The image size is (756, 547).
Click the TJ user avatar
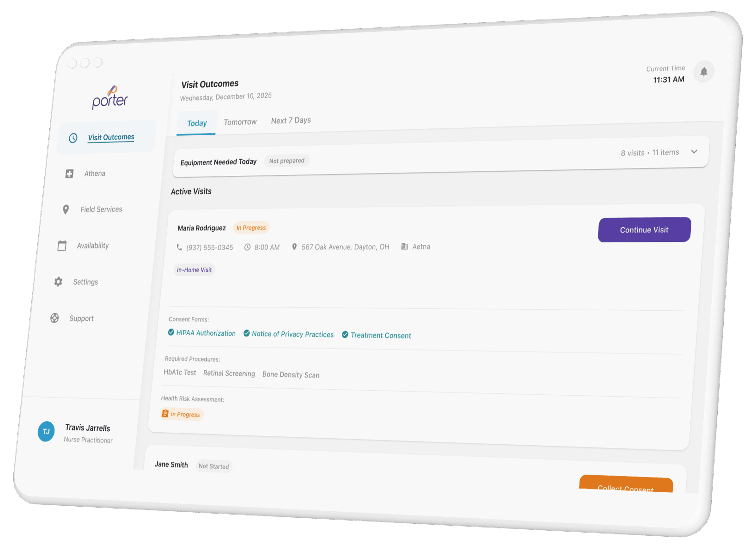pos(46,432)
